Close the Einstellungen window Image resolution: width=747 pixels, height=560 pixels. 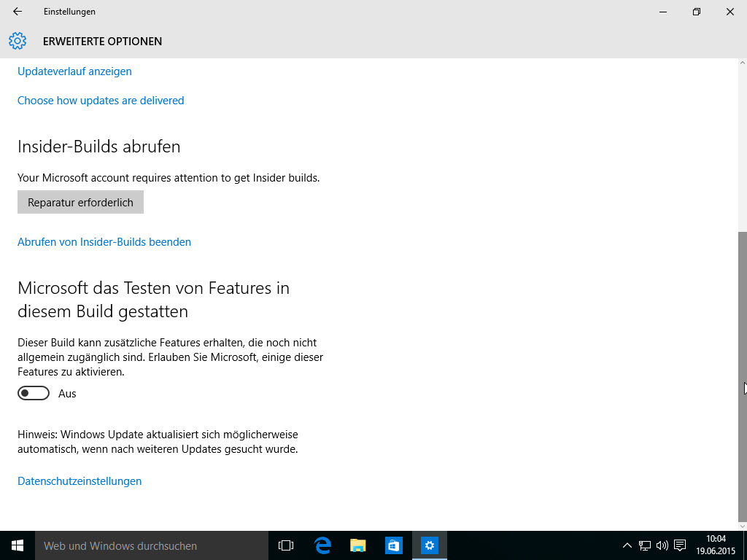(x=729, y=12)
